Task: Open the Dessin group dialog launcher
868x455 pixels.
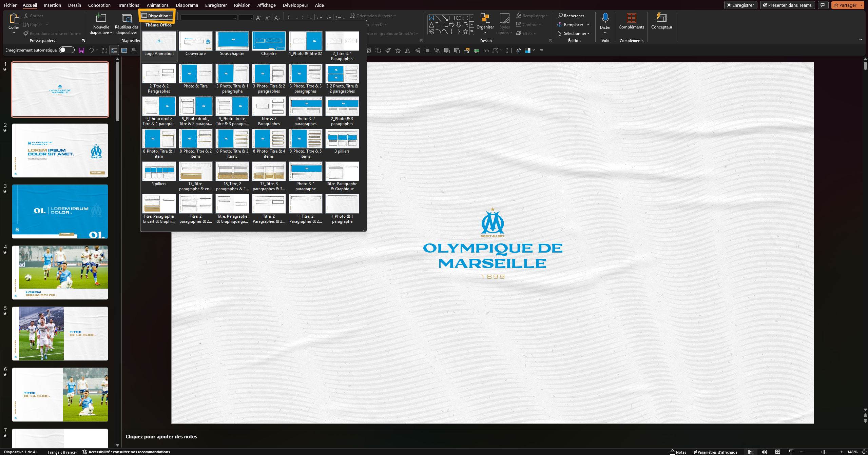Action: point(551,41)
